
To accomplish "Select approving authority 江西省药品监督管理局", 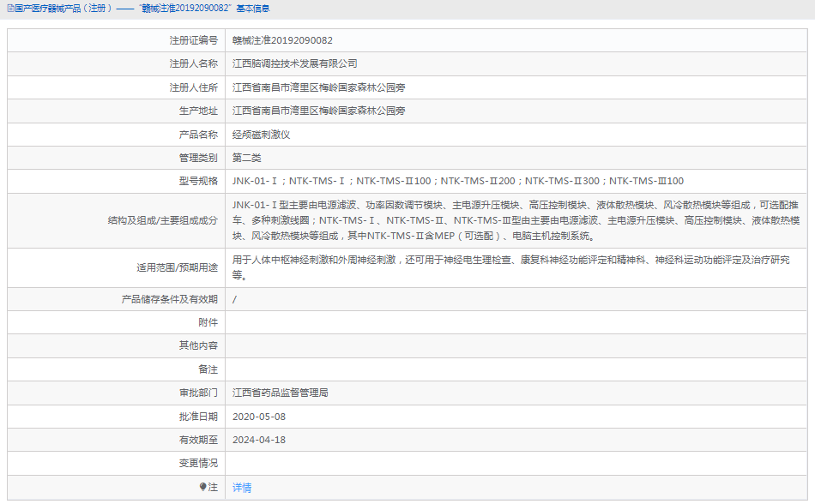I will (x=281, y=393).
